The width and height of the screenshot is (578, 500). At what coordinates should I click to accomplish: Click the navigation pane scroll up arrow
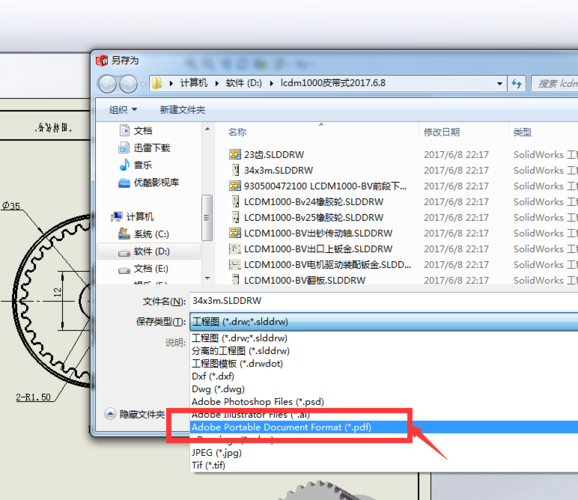207,129
